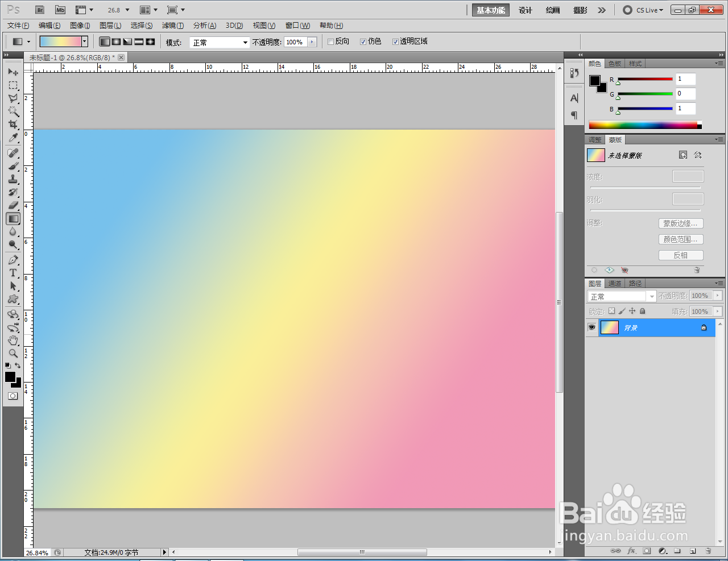Open the zoom level 26.8 dropdown
Screen dimensions: 728x561
[x=127, y=10]
